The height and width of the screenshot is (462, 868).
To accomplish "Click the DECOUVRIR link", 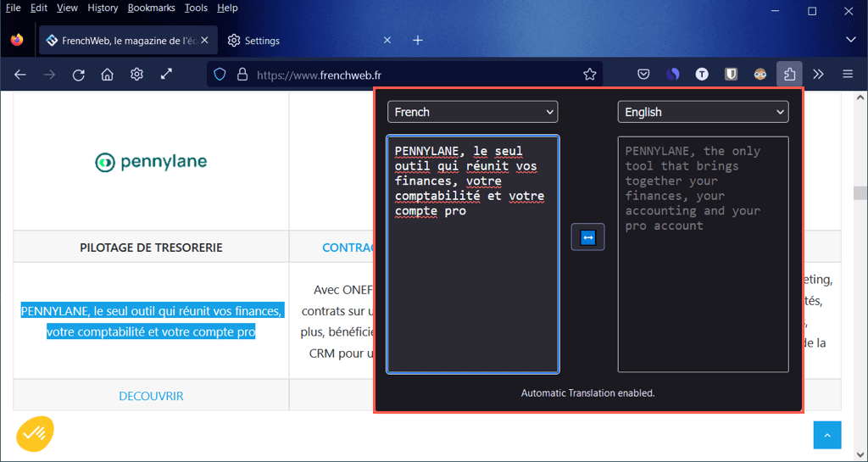I will coord(151,396).
